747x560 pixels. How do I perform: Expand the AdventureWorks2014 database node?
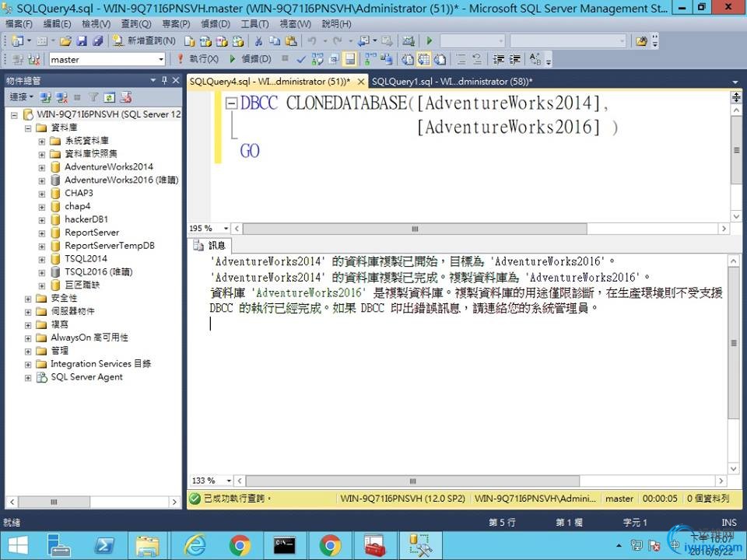pos(42,168)
